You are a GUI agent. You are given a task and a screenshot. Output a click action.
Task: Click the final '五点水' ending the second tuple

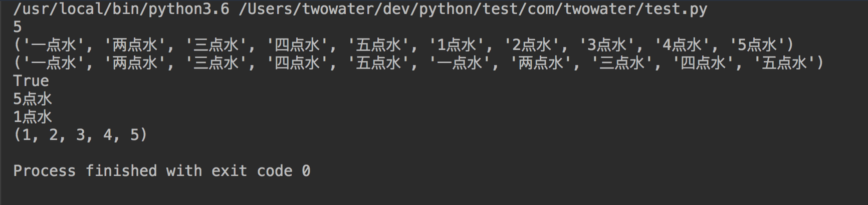click(x=784, y=62)
